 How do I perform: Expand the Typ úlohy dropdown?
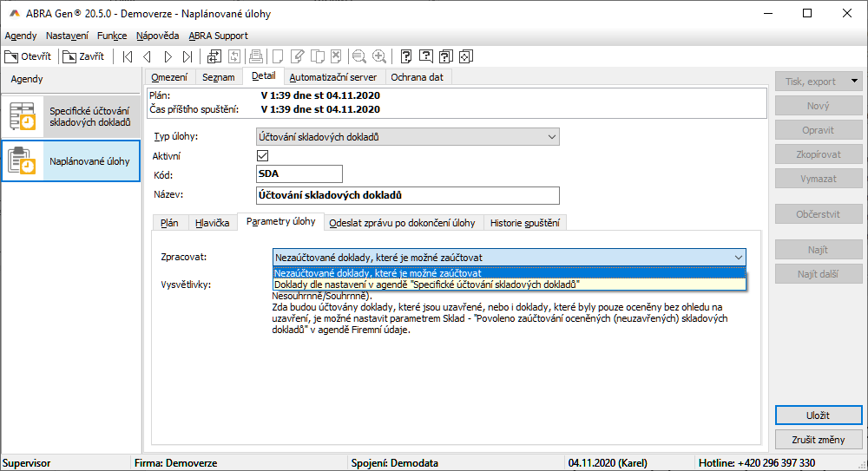click(551, 137)
